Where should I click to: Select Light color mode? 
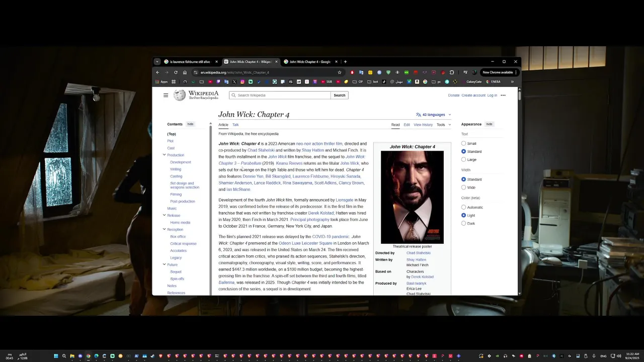click(464, 215)
